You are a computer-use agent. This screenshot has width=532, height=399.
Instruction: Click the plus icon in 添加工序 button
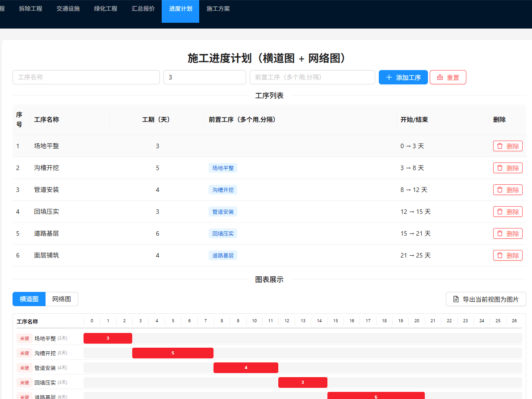click(389, 77)
